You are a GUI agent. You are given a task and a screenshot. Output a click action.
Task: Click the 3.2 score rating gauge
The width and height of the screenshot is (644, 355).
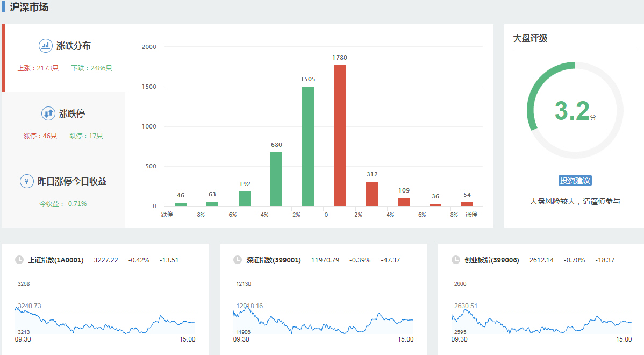point(575,111)
